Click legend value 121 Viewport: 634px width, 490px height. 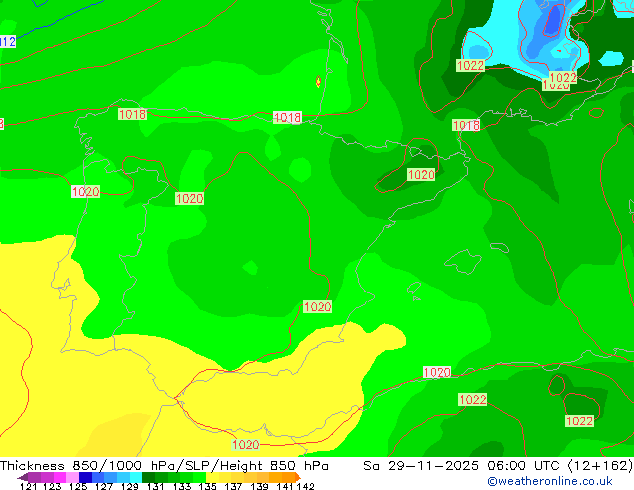[x=28, y=486]
